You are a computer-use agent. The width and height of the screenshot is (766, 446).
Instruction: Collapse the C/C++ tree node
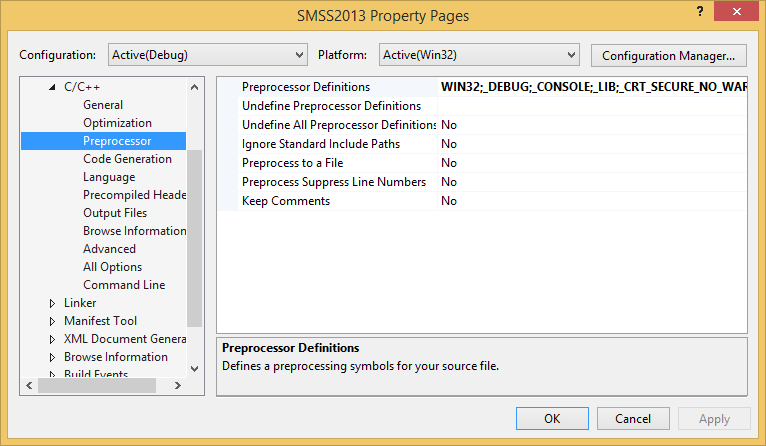pos(52,87)
